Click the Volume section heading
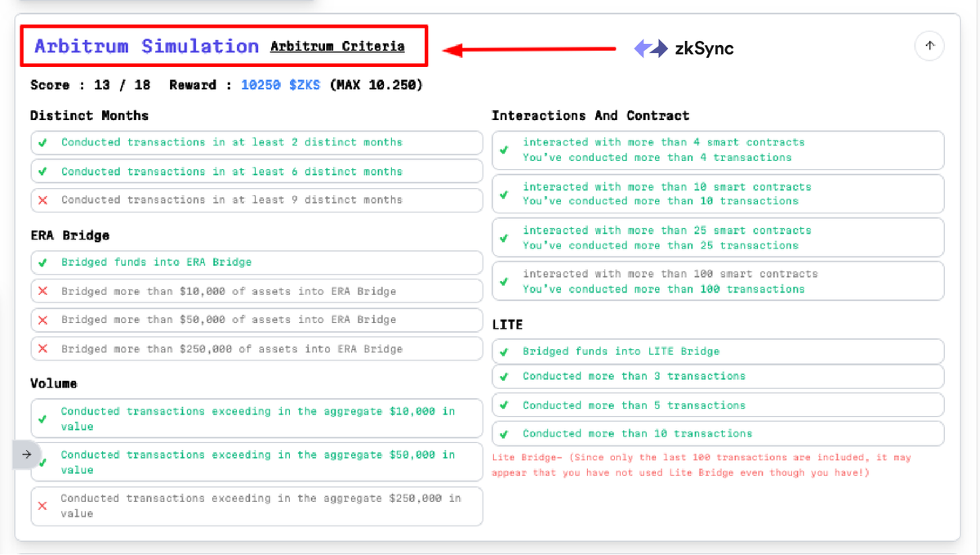Viewport: 980px width, 555px height. (x=53, y=383)
